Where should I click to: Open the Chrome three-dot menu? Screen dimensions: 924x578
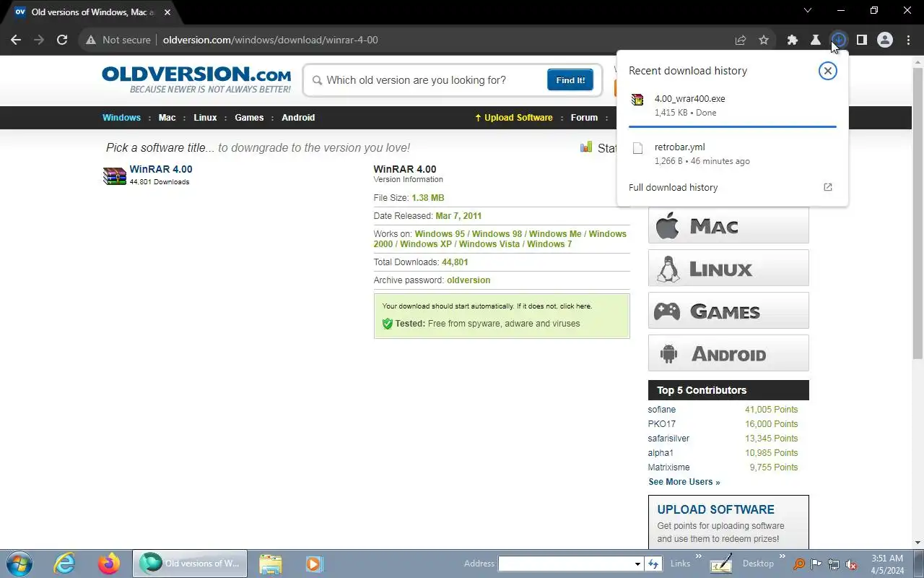click(908, 40)
